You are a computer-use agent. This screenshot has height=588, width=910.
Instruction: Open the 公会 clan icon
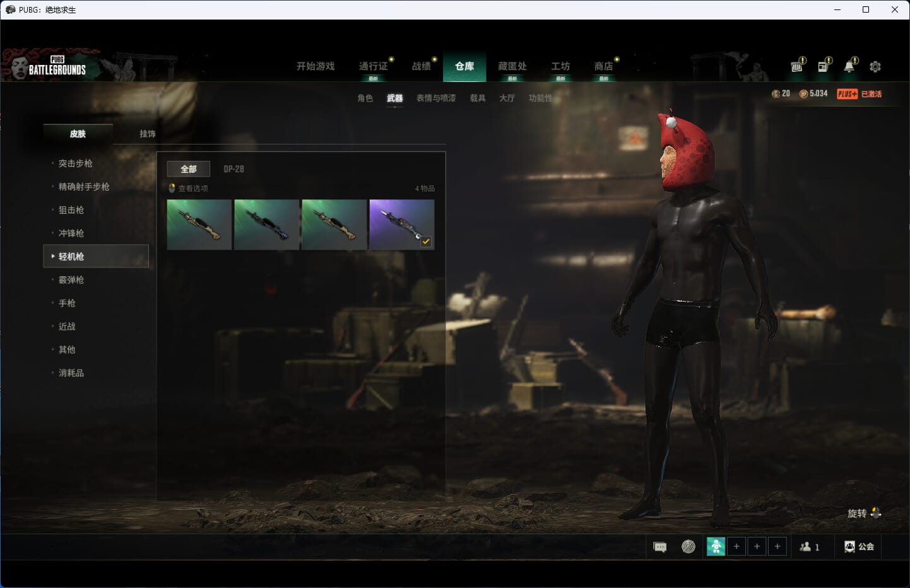849,546
